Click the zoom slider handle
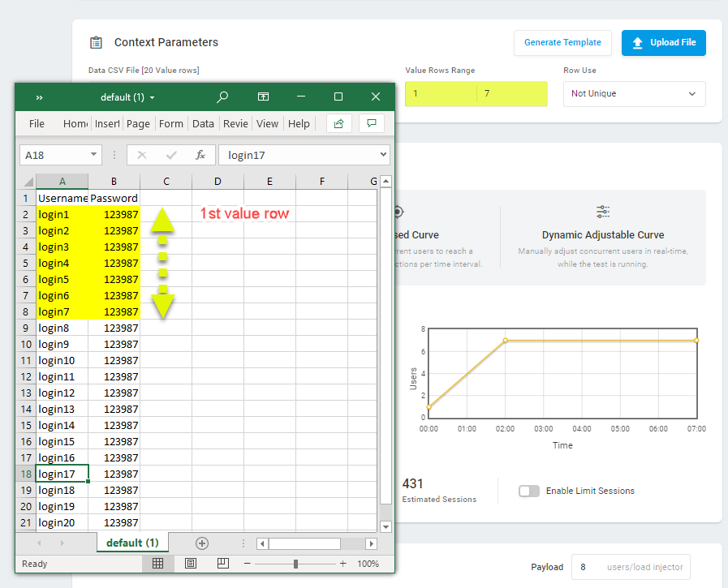The image size is (728, 588). (x=295, y=564)
